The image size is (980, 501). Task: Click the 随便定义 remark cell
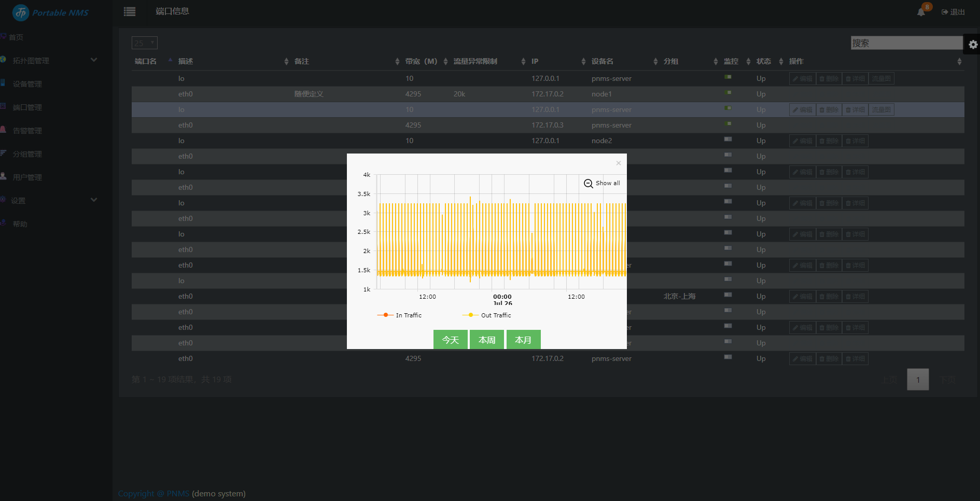click(x=309, y=94)
